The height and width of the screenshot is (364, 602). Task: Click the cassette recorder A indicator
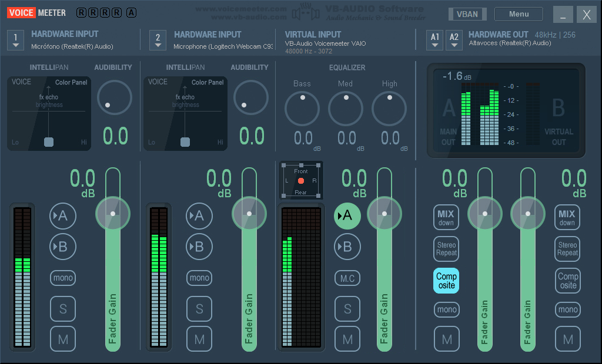(x=131, y=13)
